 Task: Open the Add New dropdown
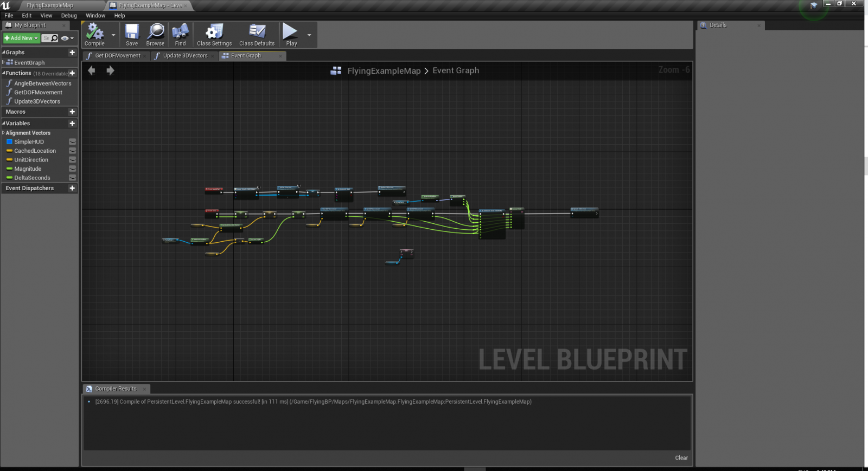coord(21,38)
